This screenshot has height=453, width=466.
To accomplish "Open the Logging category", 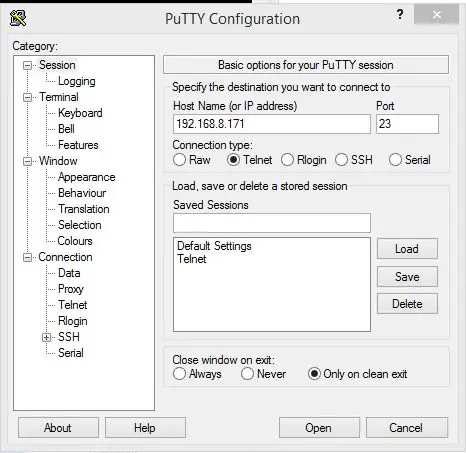I will click(x=77, y=81).
